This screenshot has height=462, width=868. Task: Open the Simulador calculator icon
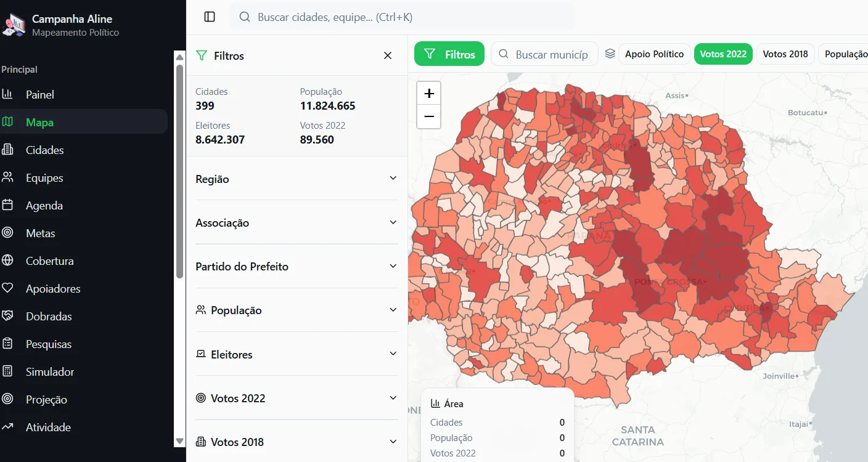[x=7, y=371]
